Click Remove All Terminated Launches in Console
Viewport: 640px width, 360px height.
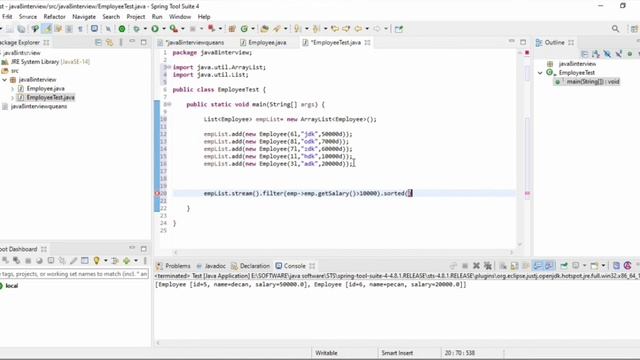click(x=487, y=266)
